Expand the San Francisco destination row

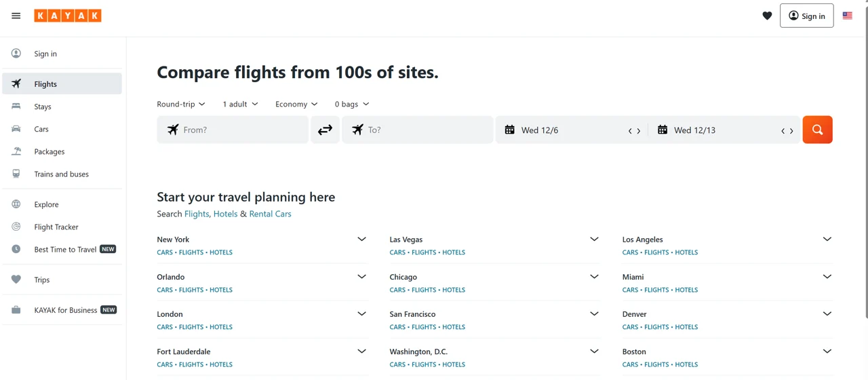594,313
